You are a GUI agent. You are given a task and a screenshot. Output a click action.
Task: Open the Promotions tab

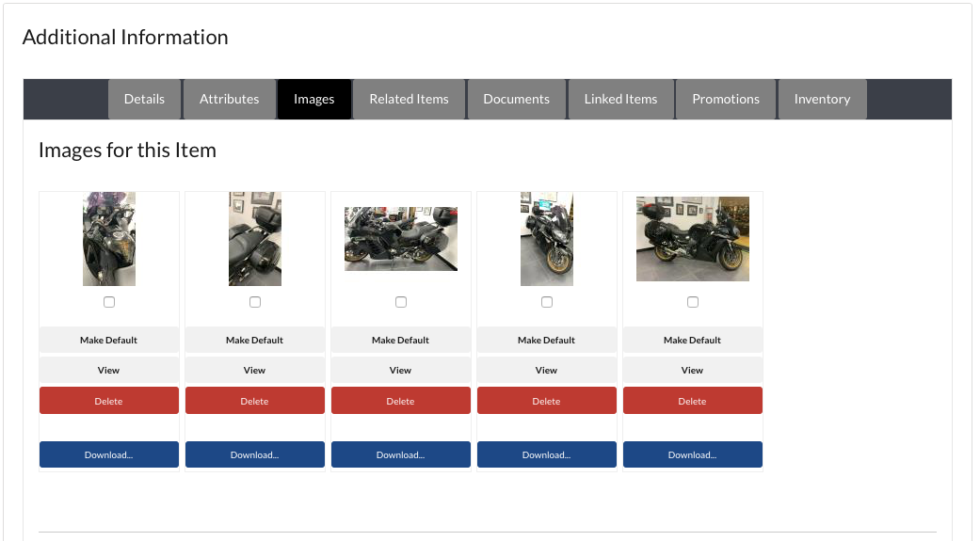pyautogui.click(x=725, y=99)
